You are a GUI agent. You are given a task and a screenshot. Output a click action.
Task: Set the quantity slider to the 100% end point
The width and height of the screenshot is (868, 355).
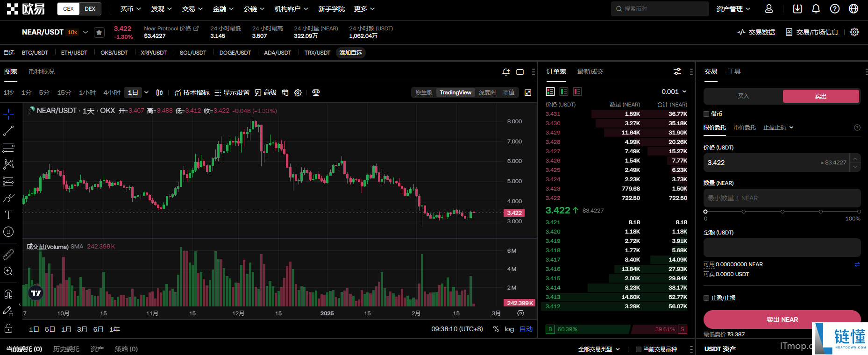[x=859, y=212]
